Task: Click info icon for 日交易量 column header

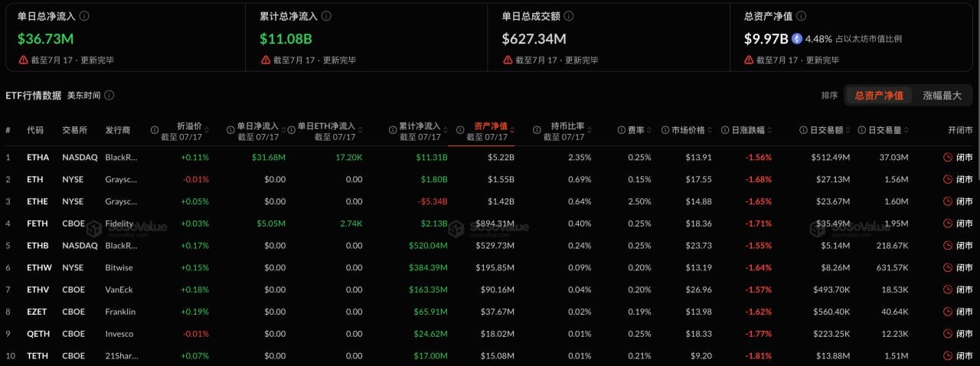Action: pyautogui.click(x=861, y=130)
